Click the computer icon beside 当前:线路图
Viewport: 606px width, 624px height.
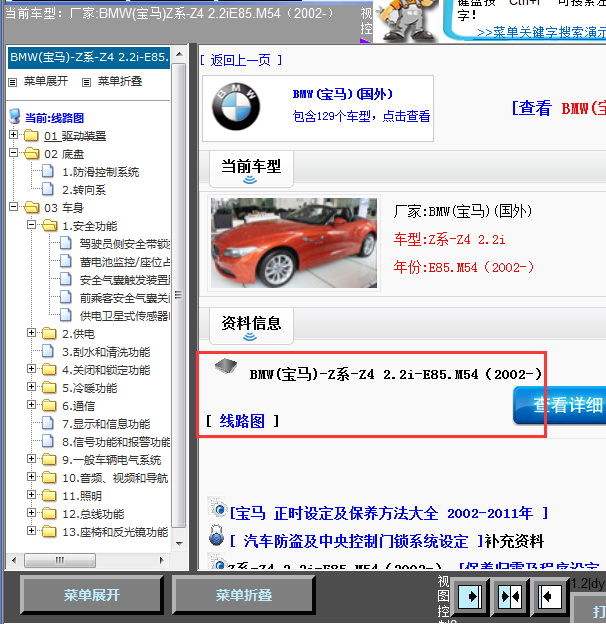15,116
